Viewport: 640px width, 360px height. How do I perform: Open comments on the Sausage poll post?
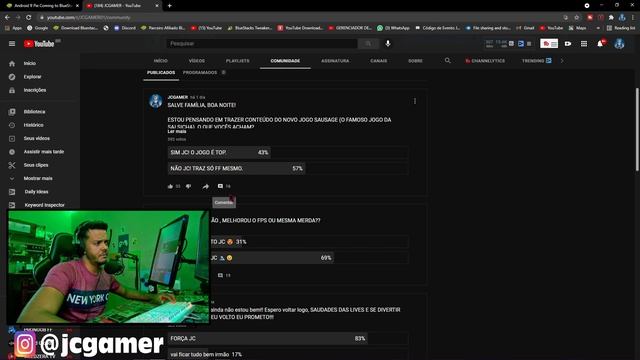[220, 186]
